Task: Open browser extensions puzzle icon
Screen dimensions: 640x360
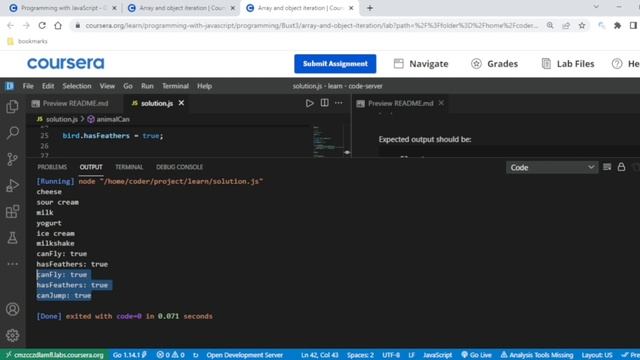Action: [618, 25]
